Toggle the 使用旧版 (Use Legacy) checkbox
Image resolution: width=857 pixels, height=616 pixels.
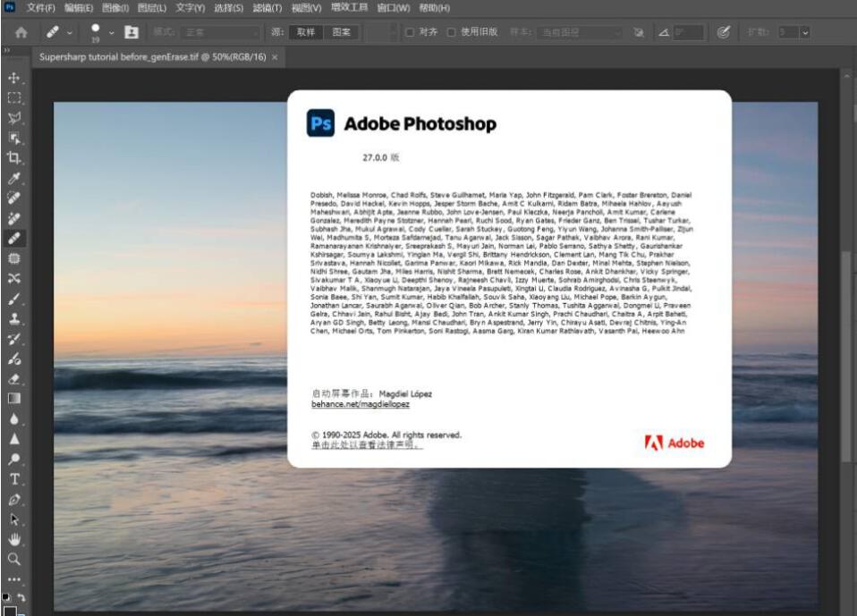[x=451, y=32]
